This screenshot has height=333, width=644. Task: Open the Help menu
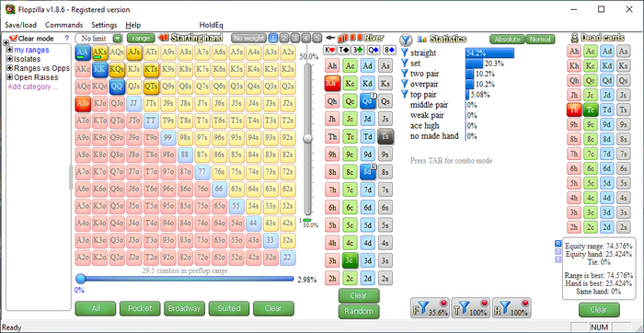pos(133,25)
